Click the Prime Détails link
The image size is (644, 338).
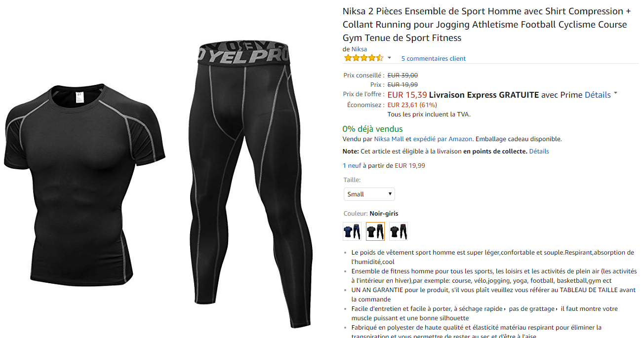598,95
